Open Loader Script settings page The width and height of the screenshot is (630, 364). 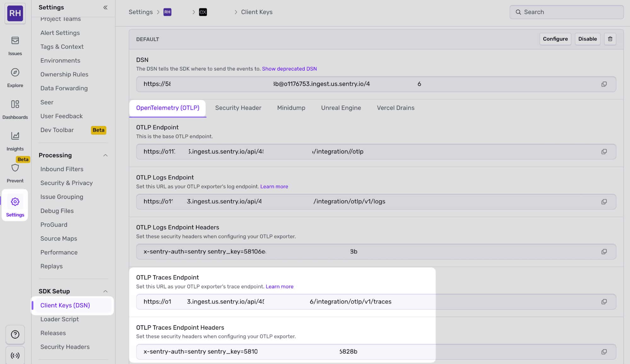[x=60, y=319]
